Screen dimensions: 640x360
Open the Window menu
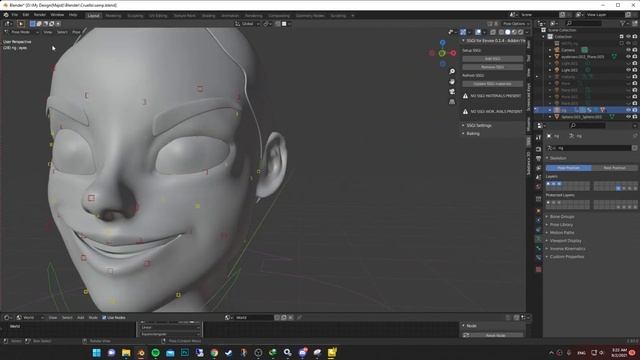(x=57, y=15)
